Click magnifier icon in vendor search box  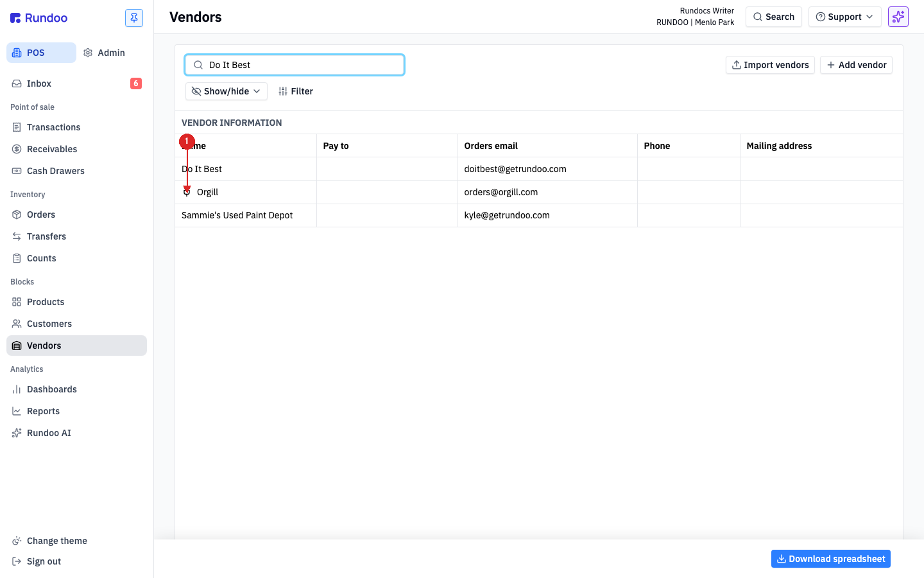tap(198, 65)
